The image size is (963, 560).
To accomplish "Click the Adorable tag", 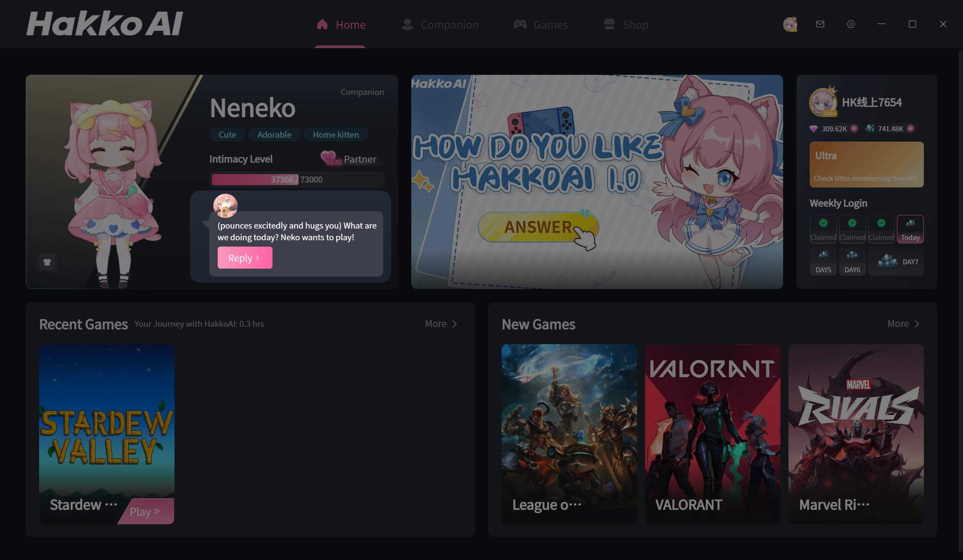I will click(274, 134).
